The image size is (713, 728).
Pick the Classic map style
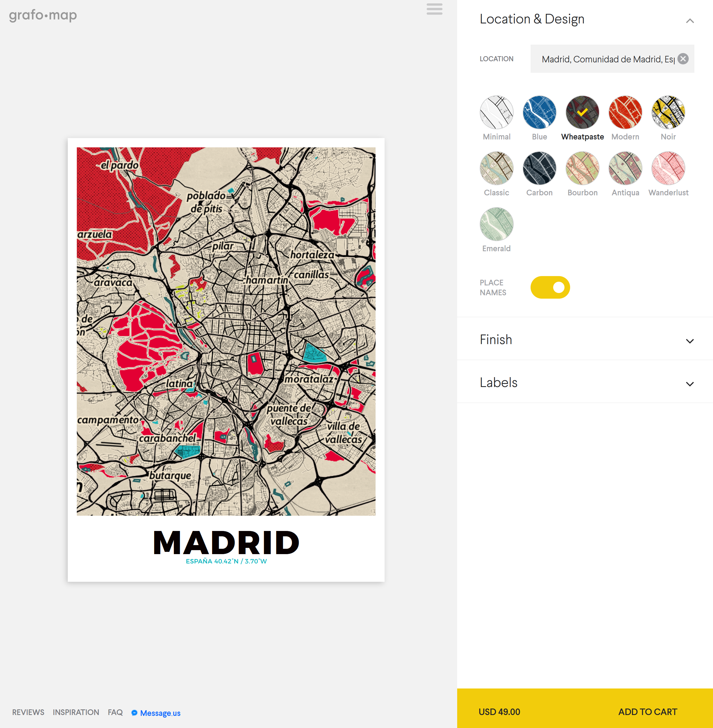[496, 168]
